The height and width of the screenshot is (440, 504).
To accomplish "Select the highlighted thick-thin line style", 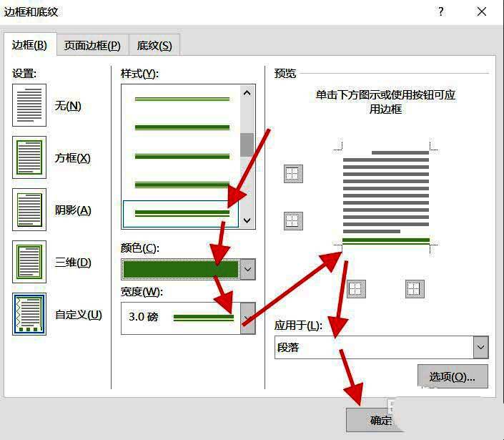I will coord(182,212).
